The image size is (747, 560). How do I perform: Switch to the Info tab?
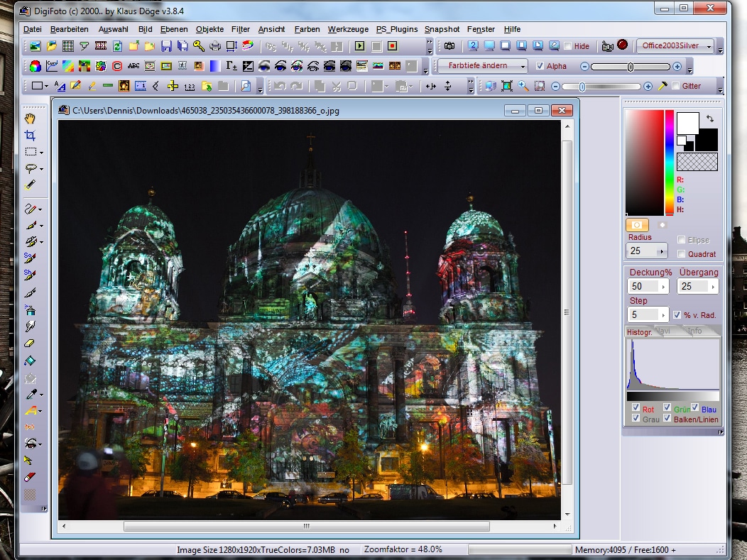click(694, 331)
